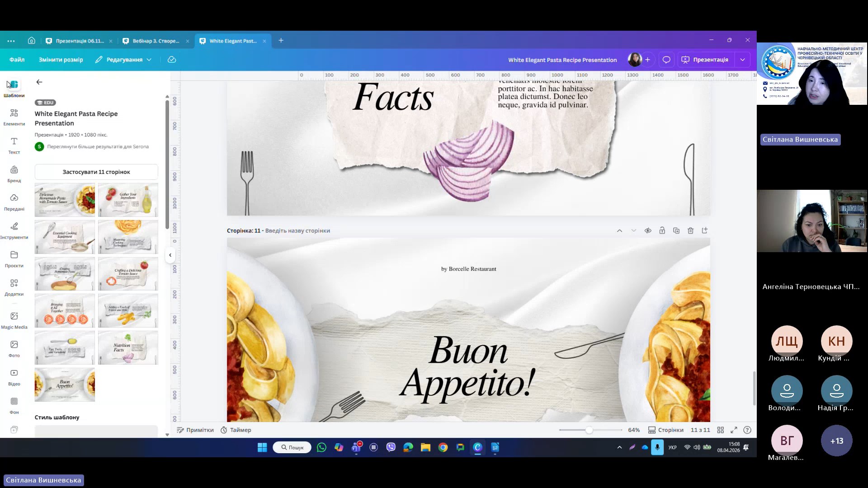Open Magic Media in sidebar
The width and height of the screenshot is (868, 488).
14,320
